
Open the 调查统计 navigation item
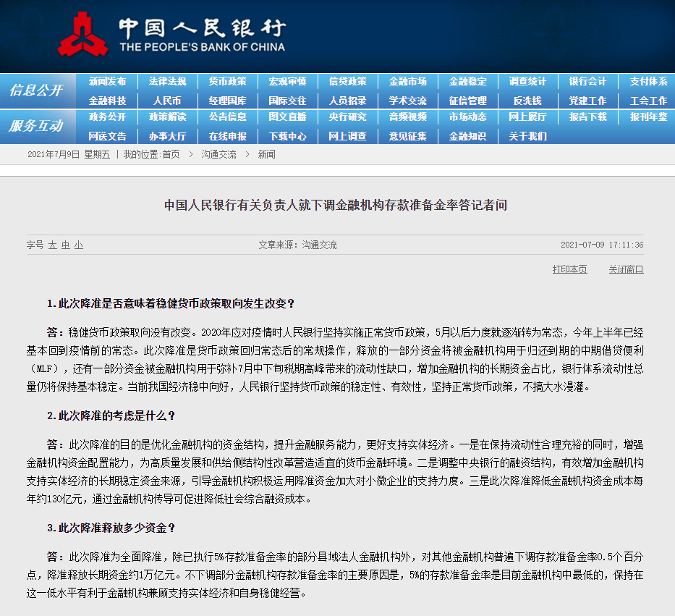tap(528, 81)
